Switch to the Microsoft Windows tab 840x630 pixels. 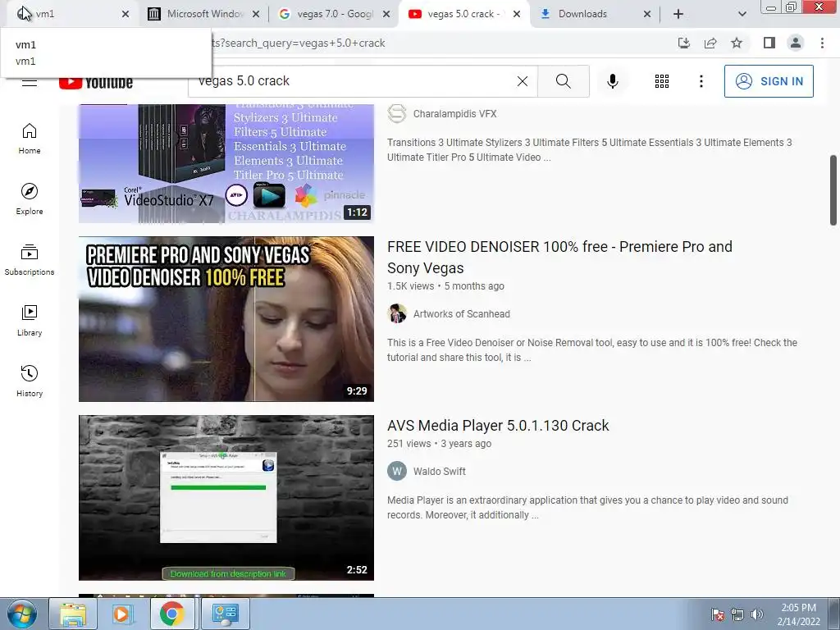pyautogui.click(x=204, y=14)
